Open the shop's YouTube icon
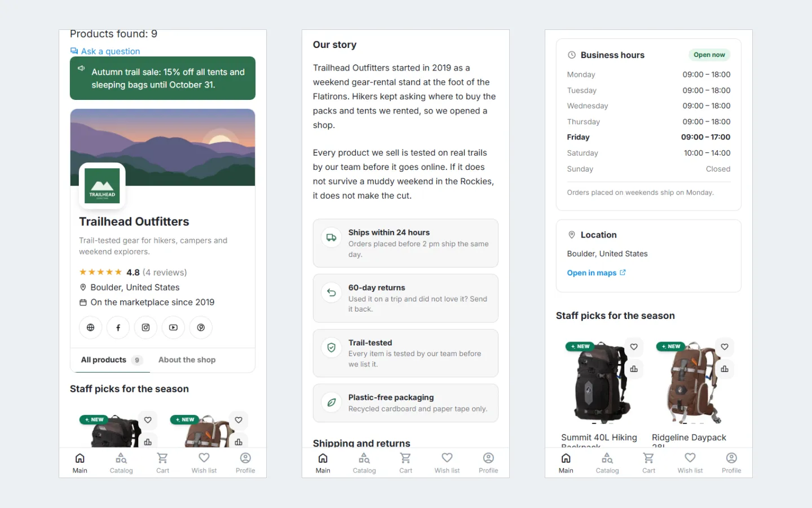The width and height of the screenshot is (812, 508). tap(173, 327)
